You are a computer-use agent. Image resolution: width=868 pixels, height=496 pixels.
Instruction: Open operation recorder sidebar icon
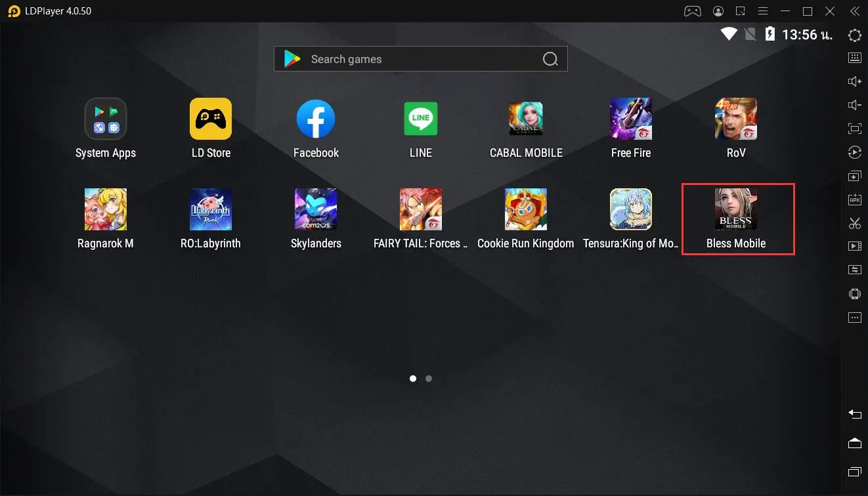(855, 153)
